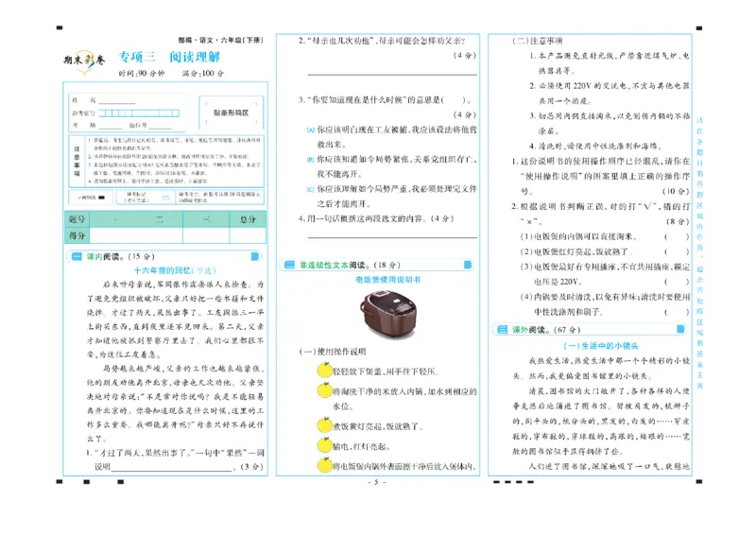Click the 期末彩卷 logo

84,61
